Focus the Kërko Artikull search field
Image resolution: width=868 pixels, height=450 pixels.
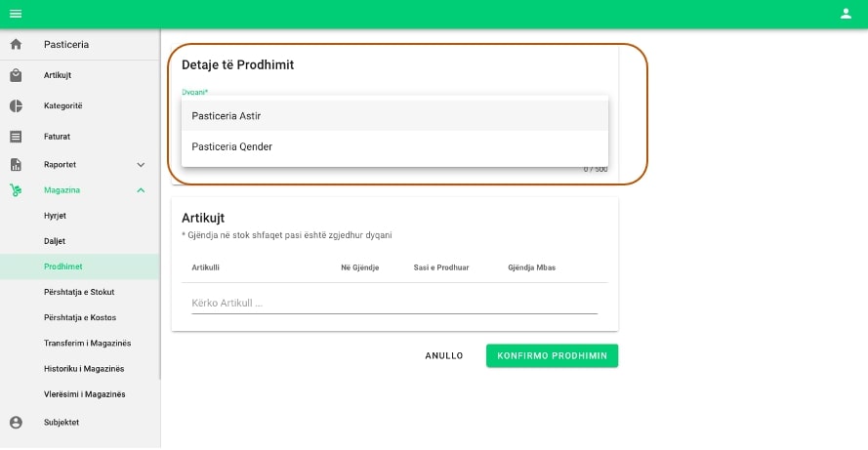point(394,303)
